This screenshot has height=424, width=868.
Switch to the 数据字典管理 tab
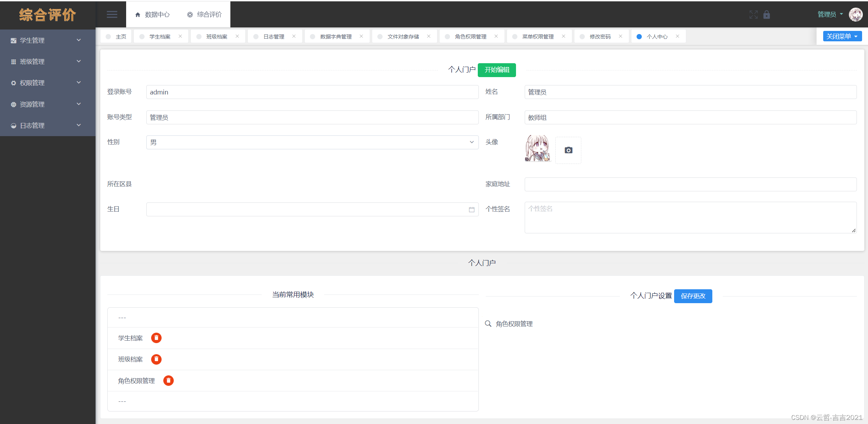335,36
